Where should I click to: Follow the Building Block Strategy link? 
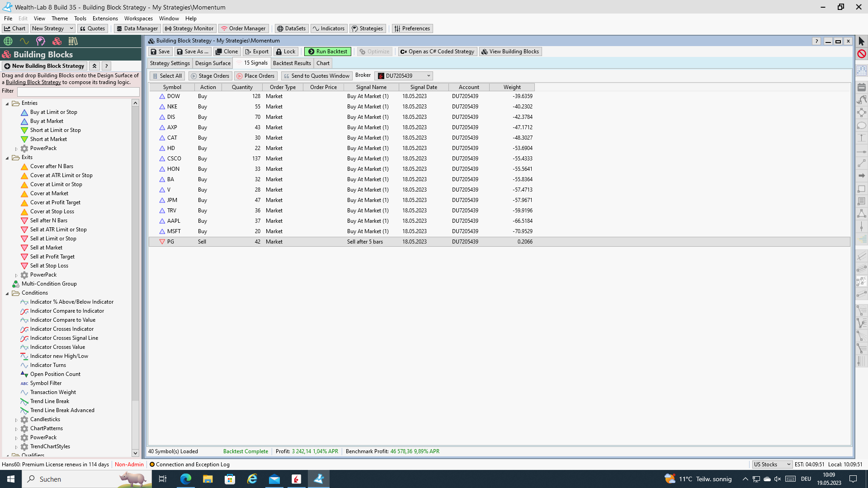33,82
